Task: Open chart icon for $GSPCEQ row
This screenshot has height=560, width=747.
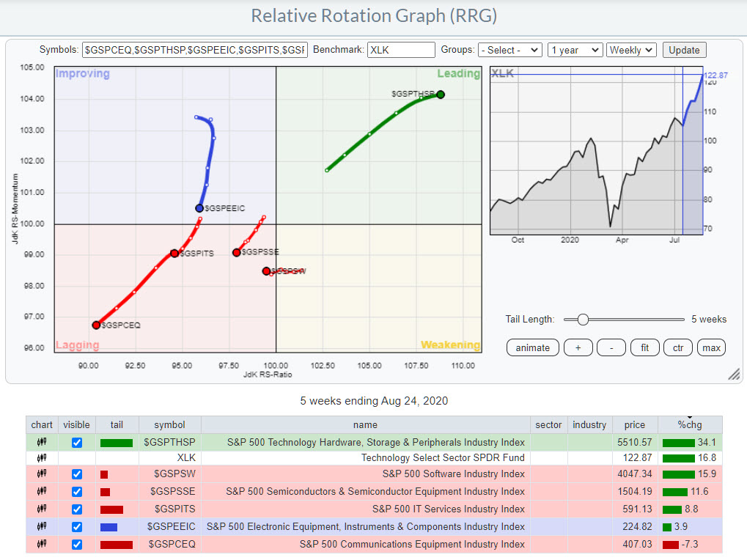Action: pyautogui.click(x=42, y=544)
